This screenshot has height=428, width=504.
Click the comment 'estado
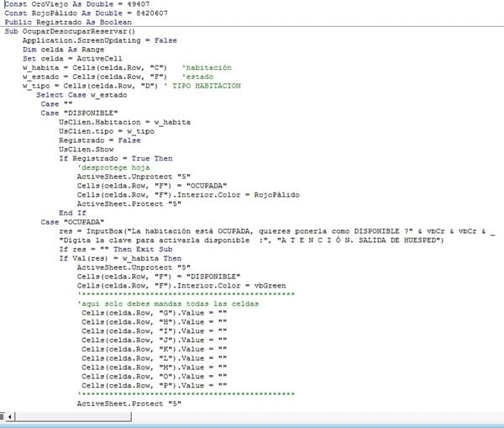coord(197,77)
